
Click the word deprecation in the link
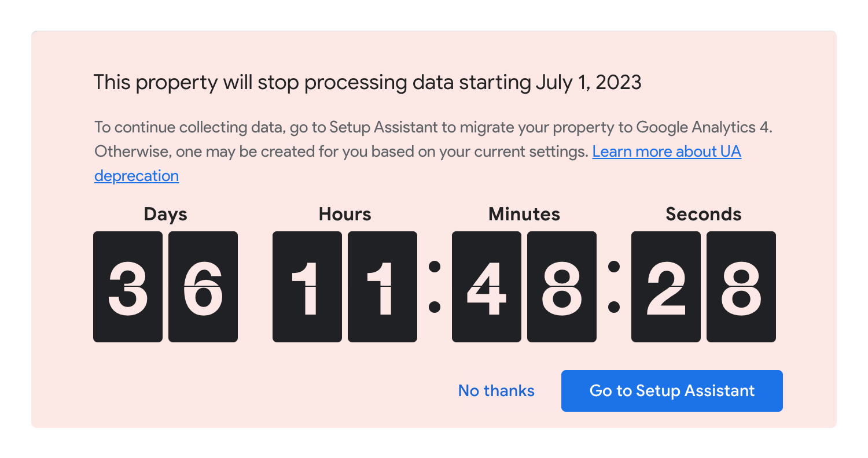coord(137,176)
